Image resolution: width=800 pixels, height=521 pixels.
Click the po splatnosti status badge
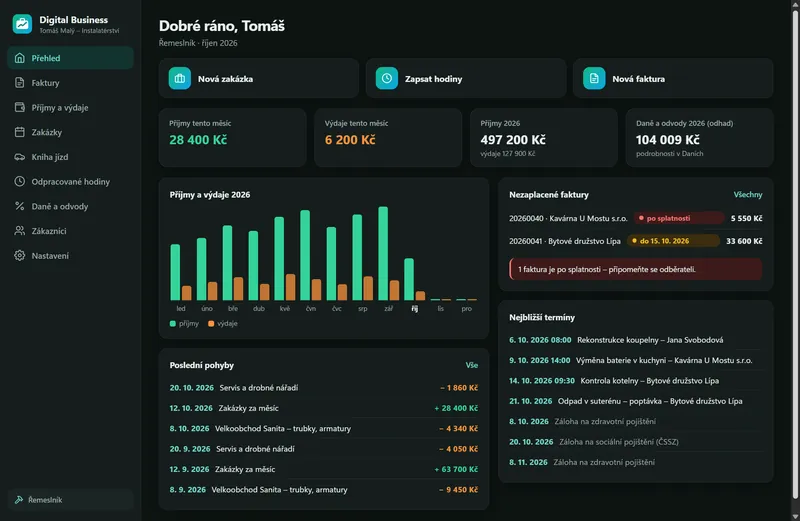coord(679,218)
